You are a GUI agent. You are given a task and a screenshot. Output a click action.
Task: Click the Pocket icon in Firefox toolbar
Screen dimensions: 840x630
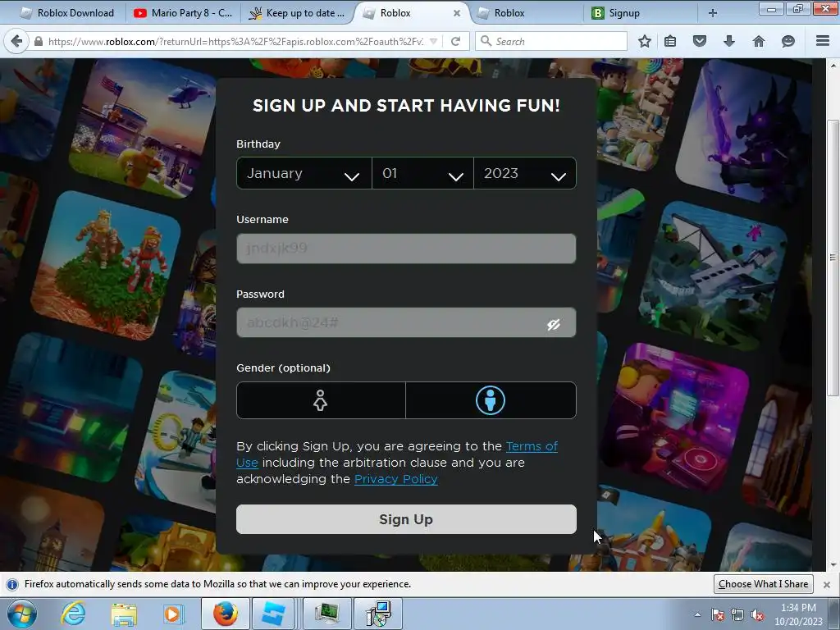(700, 41)
